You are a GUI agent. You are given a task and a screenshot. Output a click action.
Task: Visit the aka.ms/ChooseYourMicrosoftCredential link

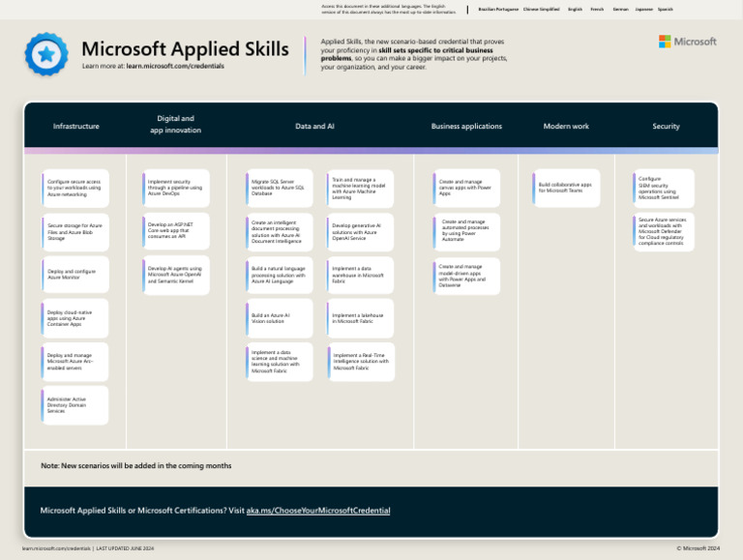pyautogui.click(x=318, y=511)
